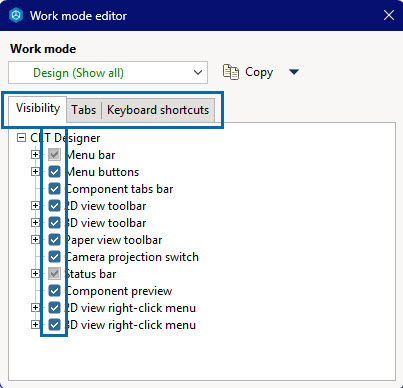
Task: Toggle the greyed Menu bar checkbox
Action: click(x=54, y=155)
